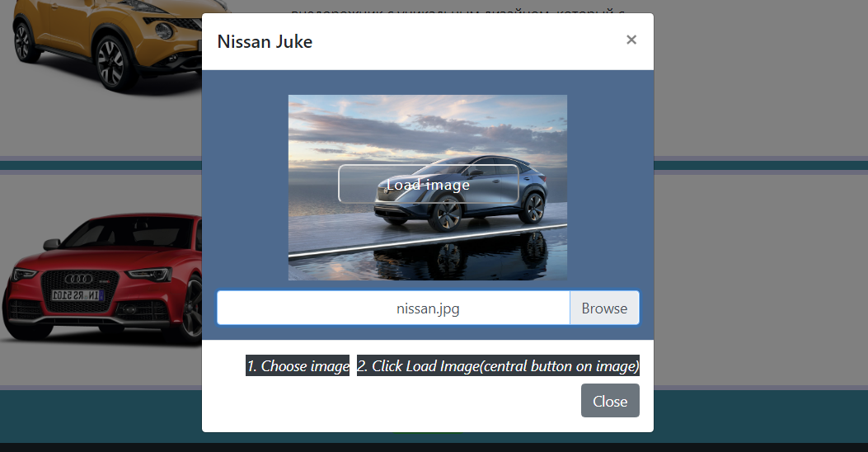
Task: Click the Nissan car preview image
Action: coord(427,187)
